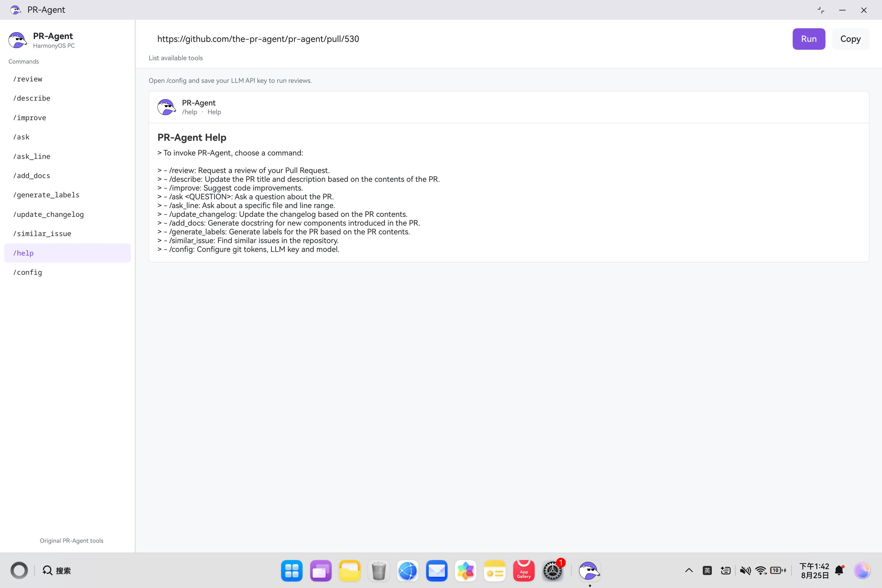The image size is (882, 588).
Task: Click the purple Run button
Action: point(808,39)
